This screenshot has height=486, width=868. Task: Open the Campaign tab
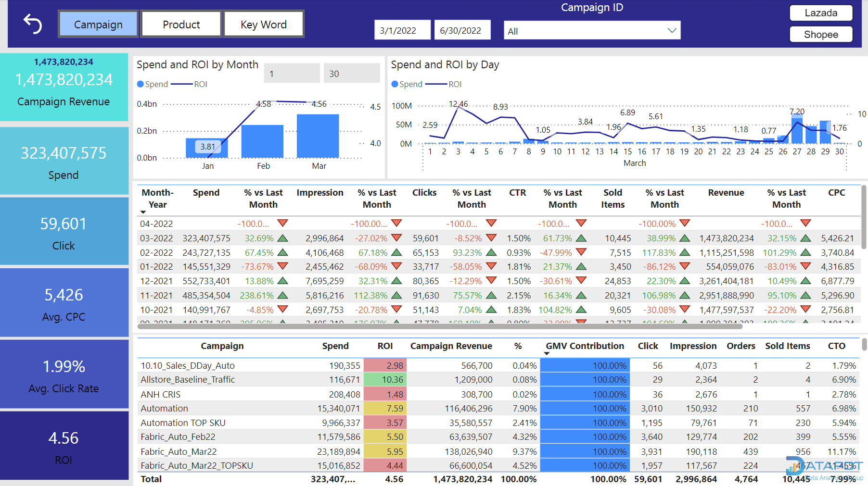click(98, 24)
